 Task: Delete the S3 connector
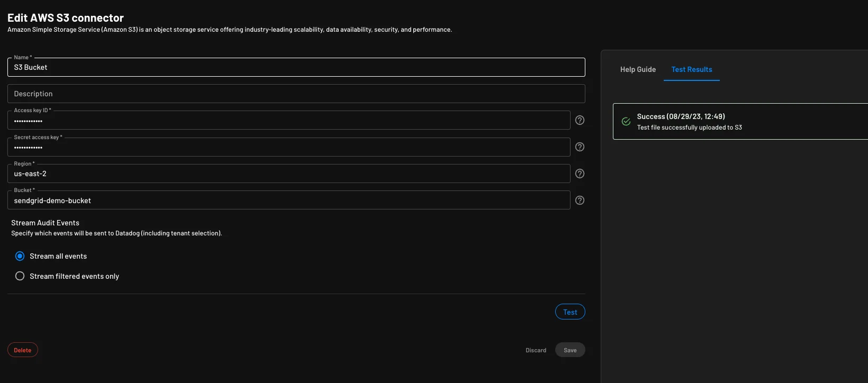point(23,350)
